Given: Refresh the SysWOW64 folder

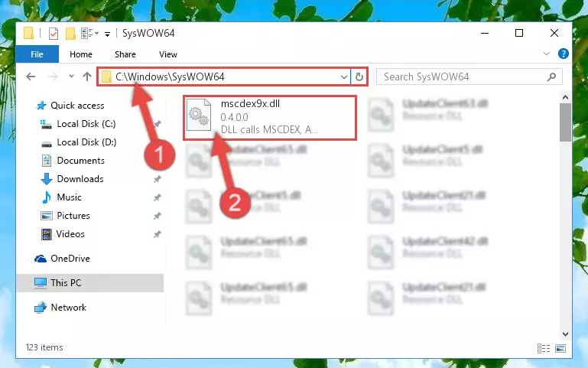Looking at the screenshot, I should click(359, 77).
